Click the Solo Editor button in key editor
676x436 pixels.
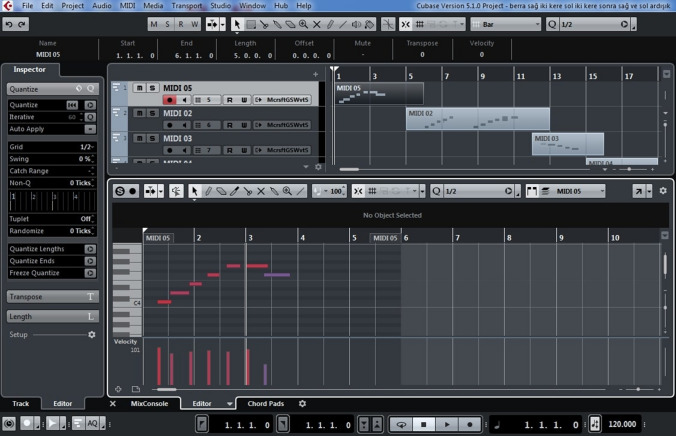tap(120, 191)
